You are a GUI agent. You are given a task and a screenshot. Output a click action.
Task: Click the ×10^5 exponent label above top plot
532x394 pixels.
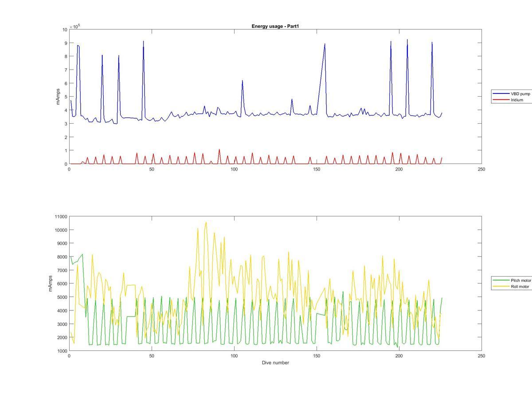click(74, 26)
